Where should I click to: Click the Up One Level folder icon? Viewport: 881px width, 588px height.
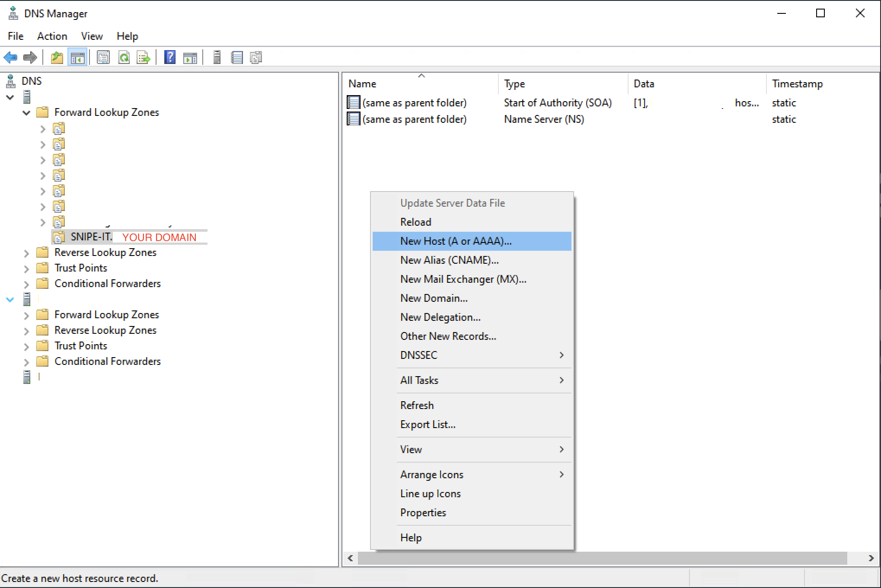click(x=57, y=58)
